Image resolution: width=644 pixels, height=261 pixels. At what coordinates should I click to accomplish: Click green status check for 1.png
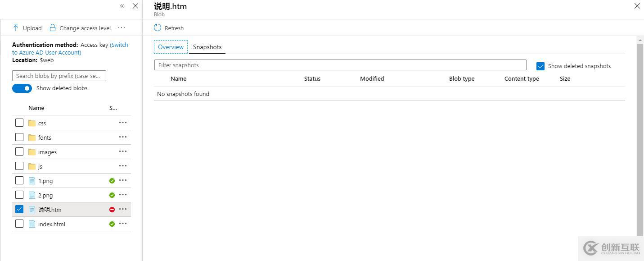click(x=112, y=181)
